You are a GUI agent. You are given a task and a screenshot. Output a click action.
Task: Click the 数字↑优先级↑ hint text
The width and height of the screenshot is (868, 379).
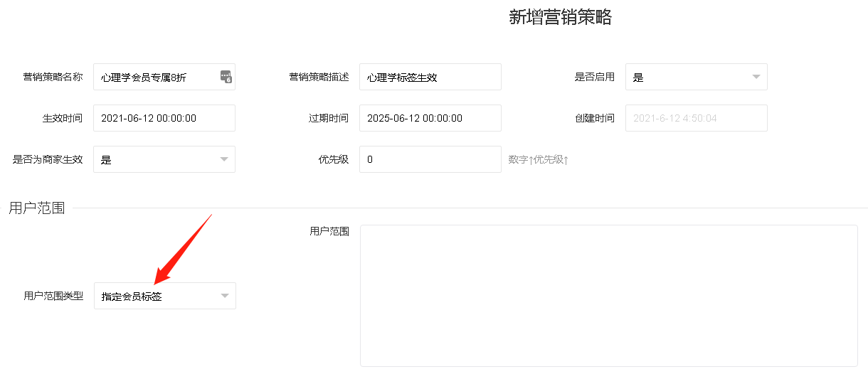point(538,160)
